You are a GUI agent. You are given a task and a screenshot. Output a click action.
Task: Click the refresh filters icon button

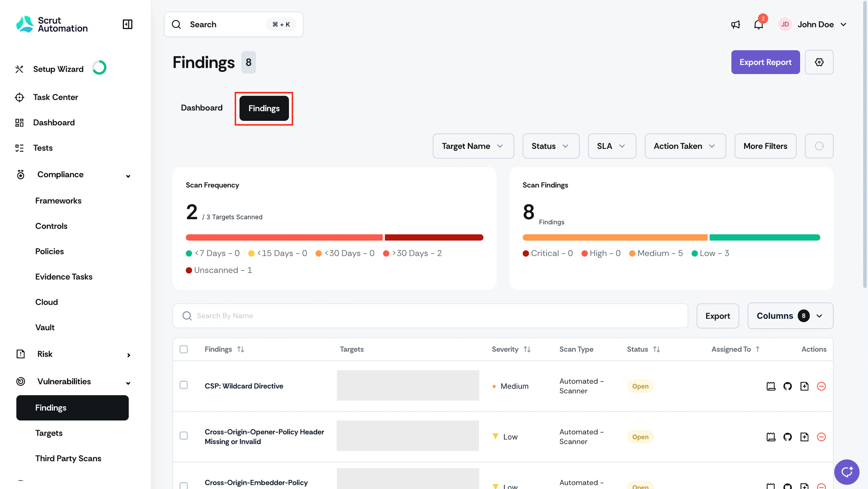(x=819, y=146)
